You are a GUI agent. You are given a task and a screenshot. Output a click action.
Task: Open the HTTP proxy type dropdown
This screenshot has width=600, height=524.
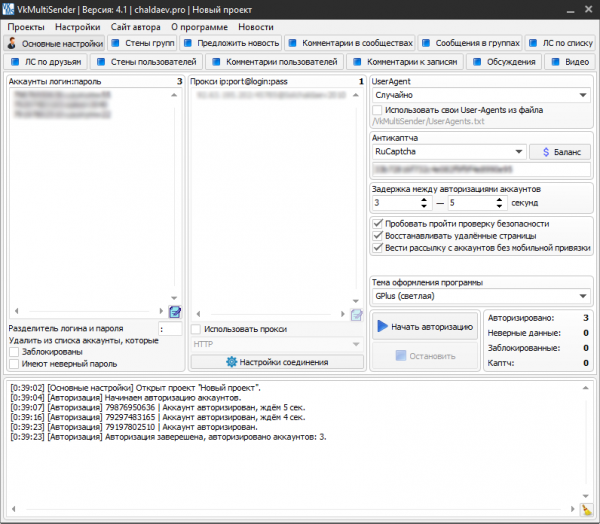[x=277, y=344]
